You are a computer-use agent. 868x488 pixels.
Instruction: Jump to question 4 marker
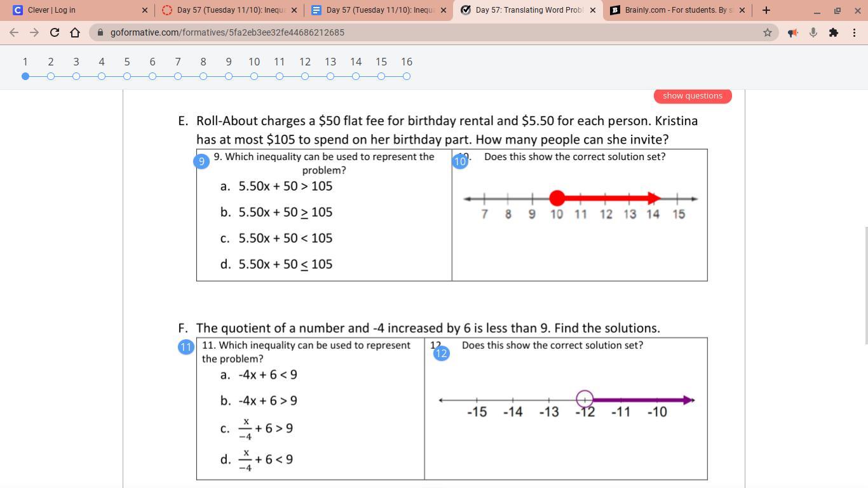pyautogui.click(x=102, y=76)
